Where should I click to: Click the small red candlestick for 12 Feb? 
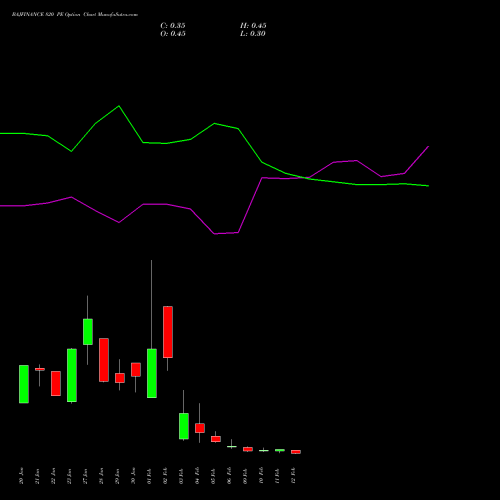296,452
